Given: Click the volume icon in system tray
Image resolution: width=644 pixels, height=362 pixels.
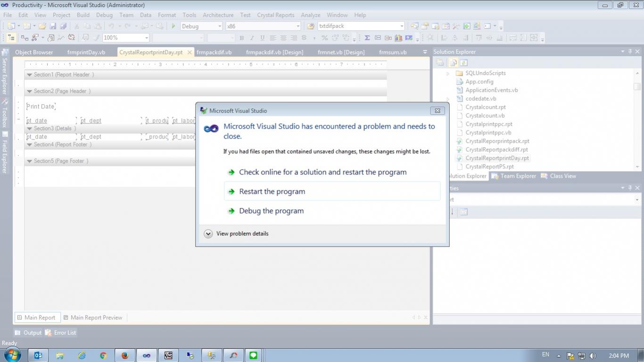Looking at the screenshot, I should (x=593, y=356).
